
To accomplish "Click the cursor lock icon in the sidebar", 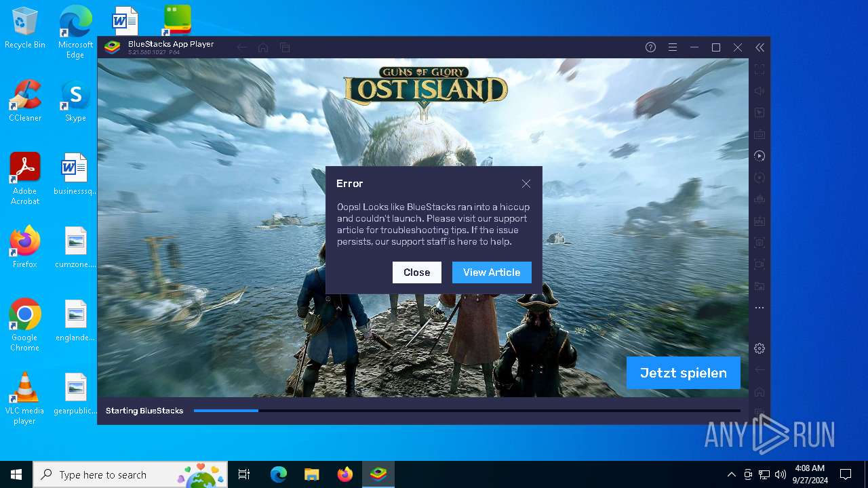I will click(759, 113).
